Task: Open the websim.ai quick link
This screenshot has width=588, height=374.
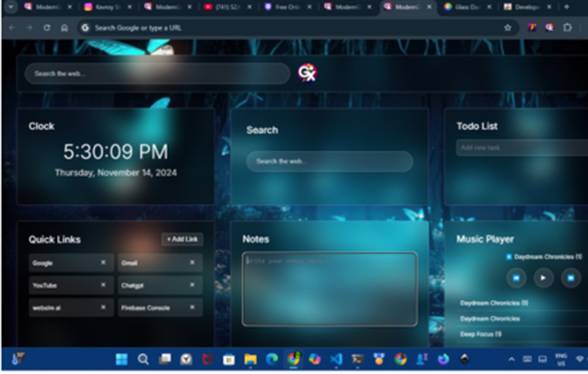Action: (x=72, y=307)
